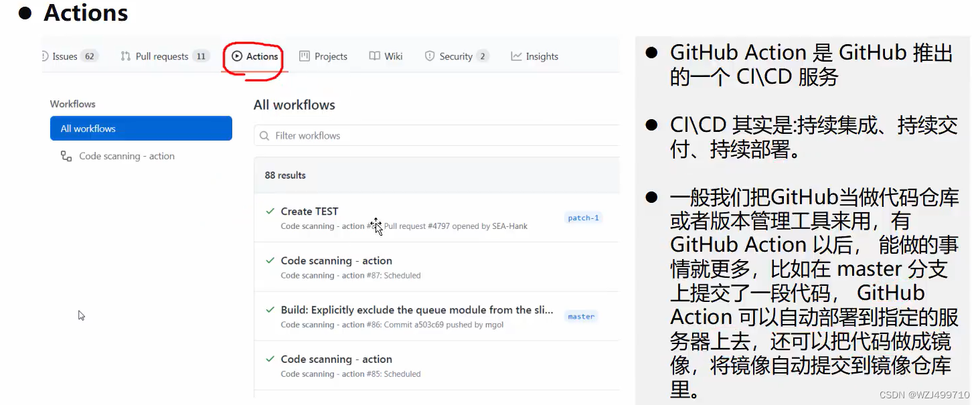Screen dimensions: 980x405
Task: Click the master branch label
Action: coord(581,316)
